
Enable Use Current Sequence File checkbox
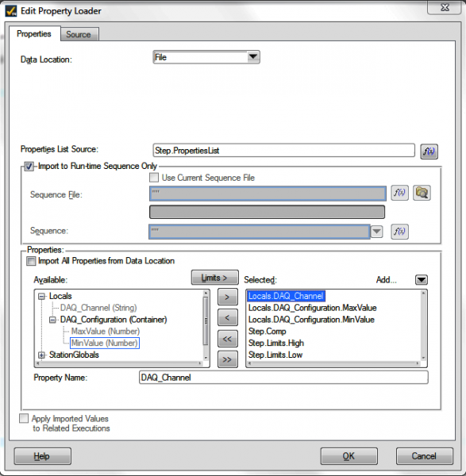(154, 177)
